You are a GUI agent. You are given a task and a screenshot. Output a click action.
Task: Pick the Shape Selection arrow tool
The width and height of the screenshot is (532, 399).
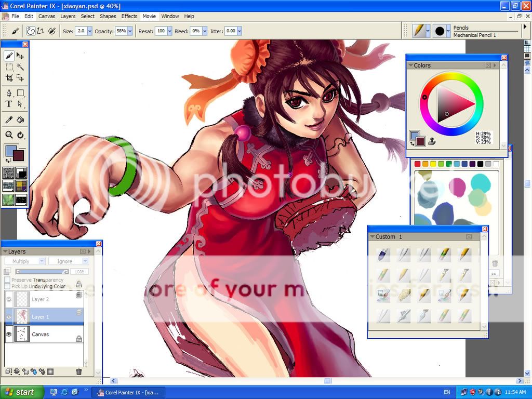[20, 104]
